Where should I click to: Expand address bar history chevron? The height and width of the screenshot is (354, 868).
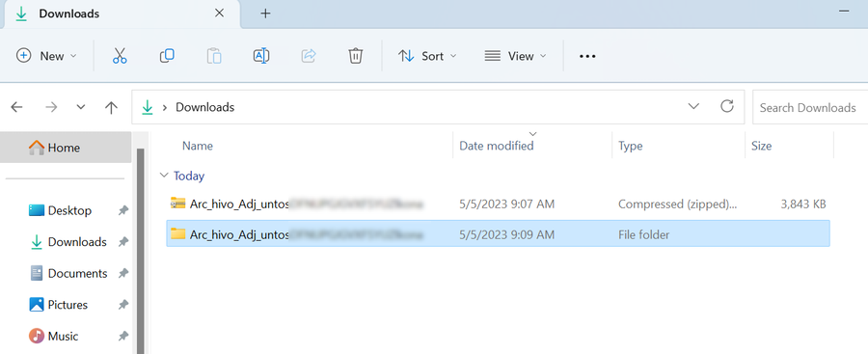click(x=693, y=107)
